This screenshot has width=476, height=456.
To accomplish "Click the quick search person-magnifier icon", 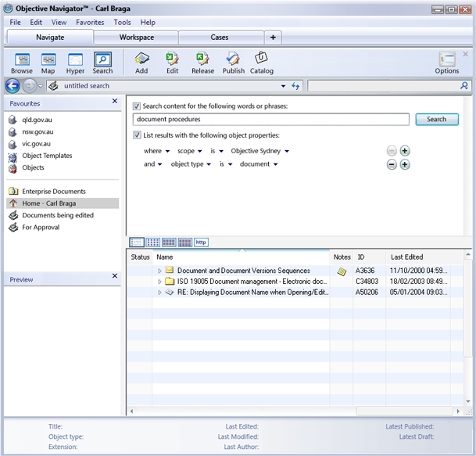I will point(463,86).
